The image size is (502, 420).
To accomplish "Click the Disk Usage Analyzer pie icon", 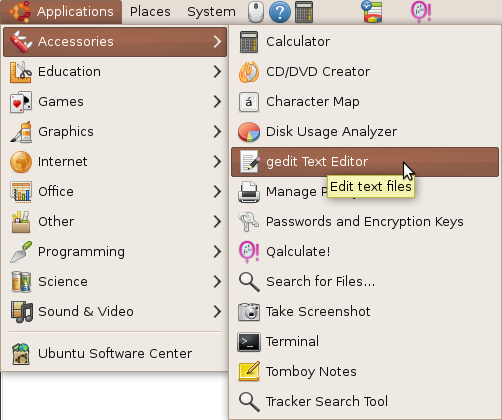I will 249,132.
